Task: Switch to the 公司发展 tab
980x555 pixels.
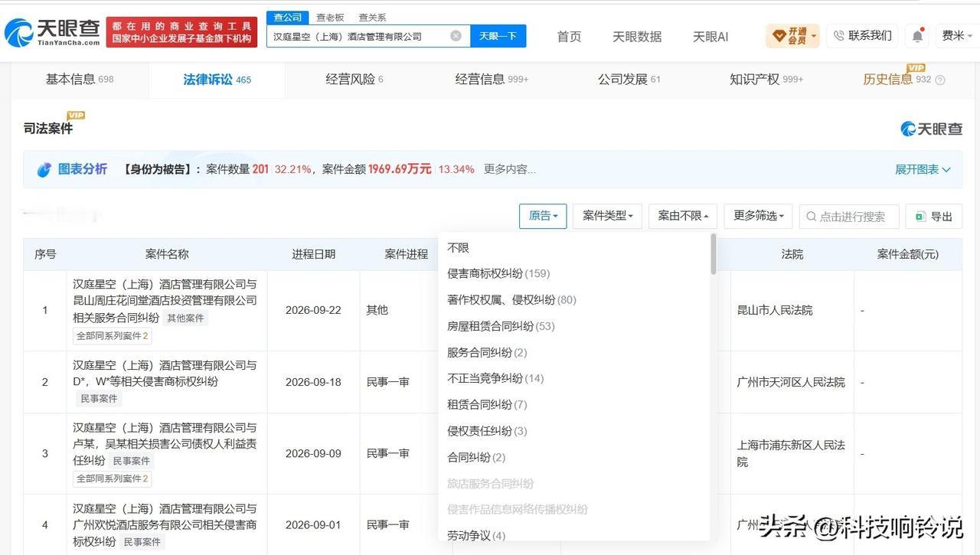Action: point(629,80)
